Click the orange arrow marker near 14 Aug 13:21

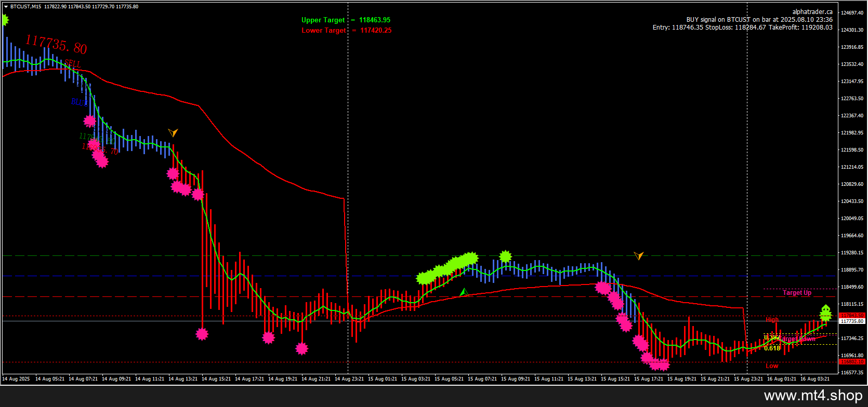173,132
